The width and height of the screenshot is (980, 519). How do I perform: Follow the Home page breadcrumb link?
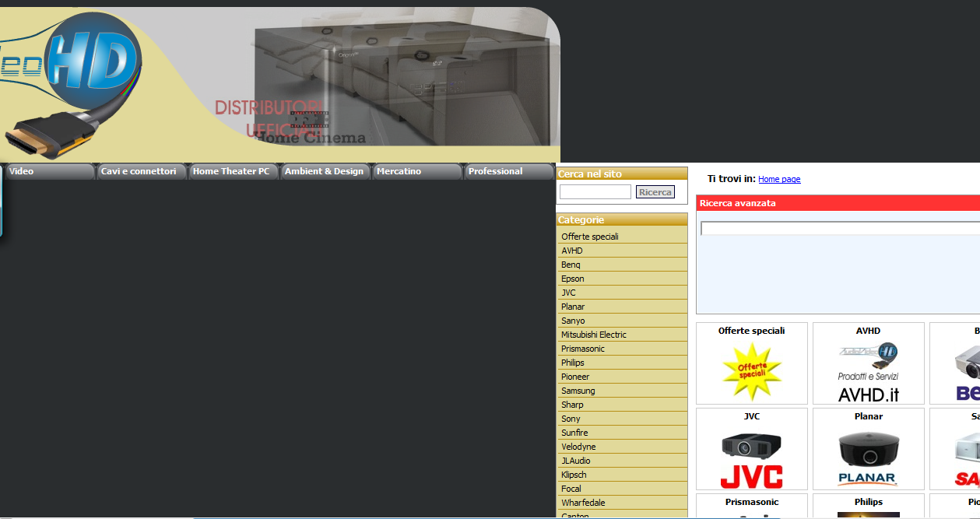[x=779, y=179]
